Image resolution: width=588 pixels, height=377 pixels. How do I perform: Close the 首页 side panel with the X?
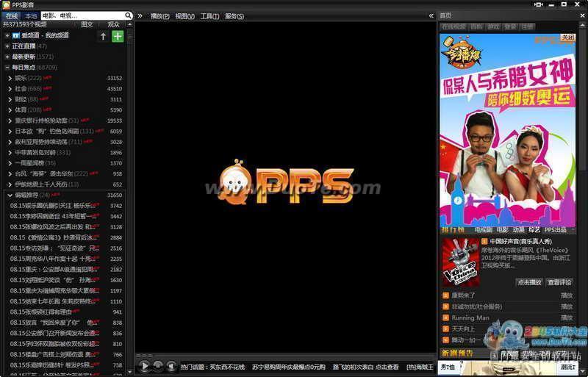tap(582, 15)
